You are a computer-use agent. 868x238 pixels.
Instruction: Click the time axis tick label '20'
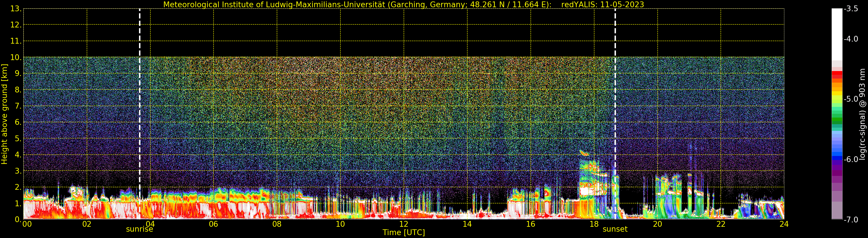coord(657,224)
